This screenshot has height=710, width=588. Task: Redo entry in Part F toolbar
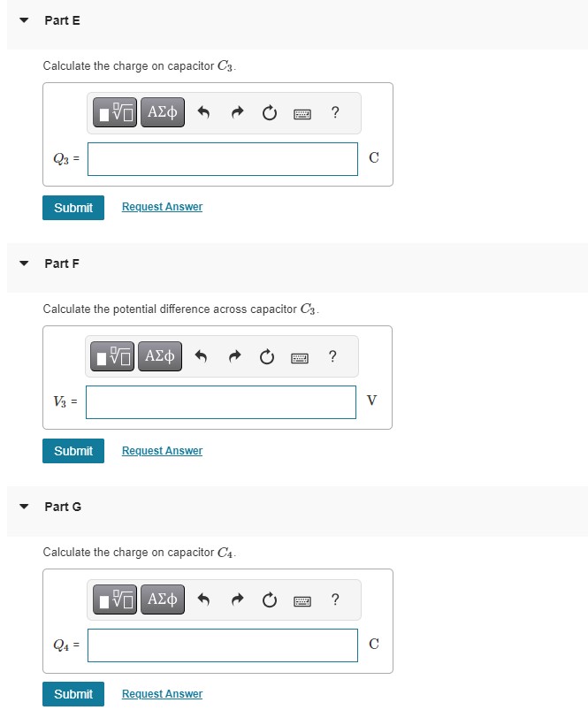234,357
